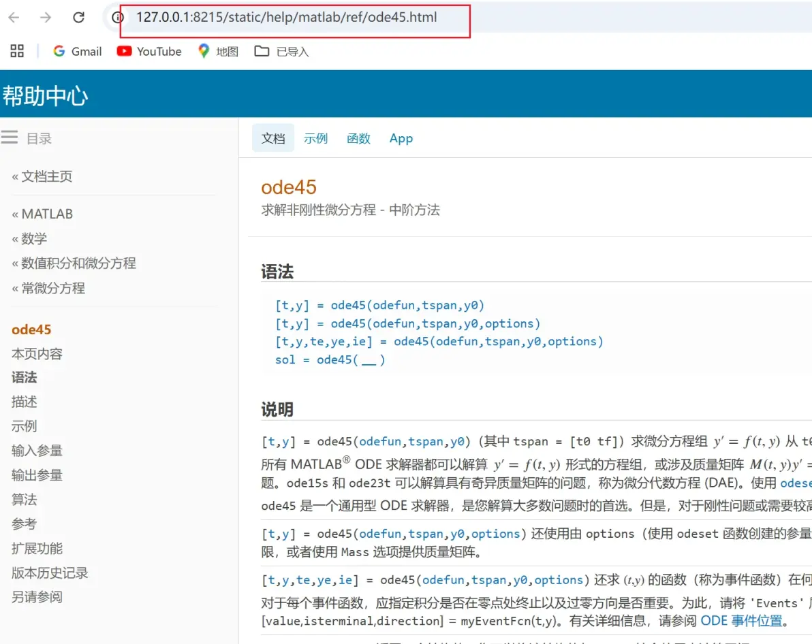The height and width of the screenshot is (644, 812).
Task: Navigate to 常微分方程 breadcrumb
Action: point(48,288)
